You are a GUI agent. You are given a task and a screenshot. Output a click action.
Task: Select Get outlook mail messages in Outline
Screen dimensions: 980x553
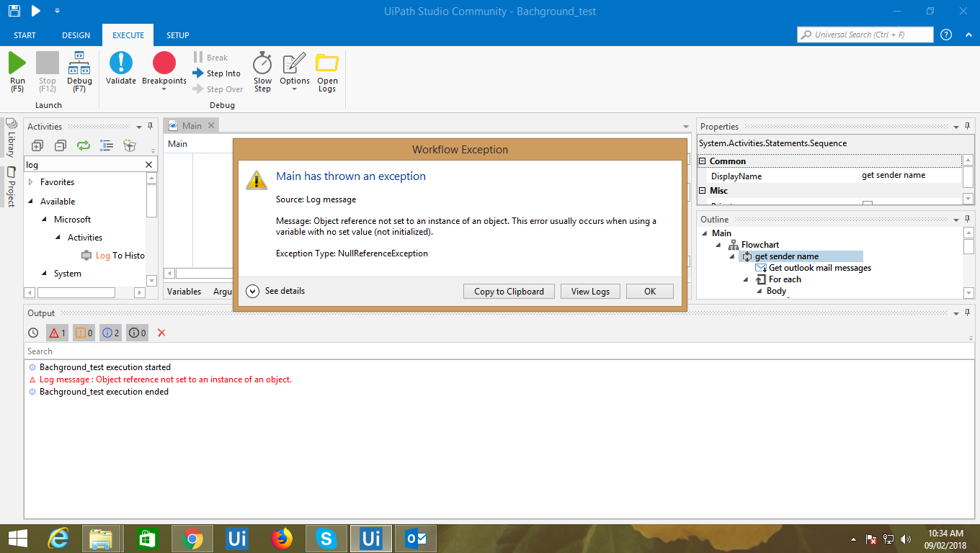pos(814,268)
